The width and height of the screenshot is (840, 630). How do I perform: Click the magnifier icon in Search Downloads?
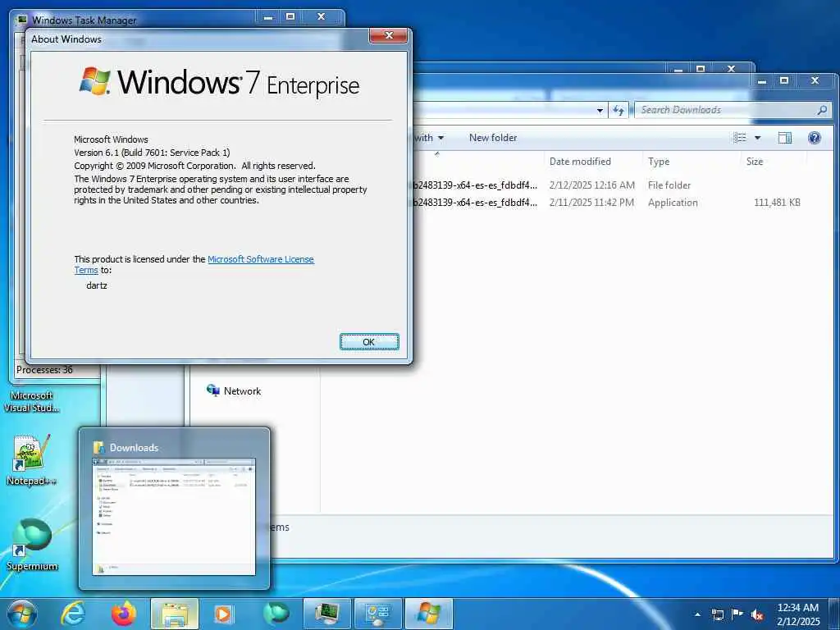pos(822,110)
